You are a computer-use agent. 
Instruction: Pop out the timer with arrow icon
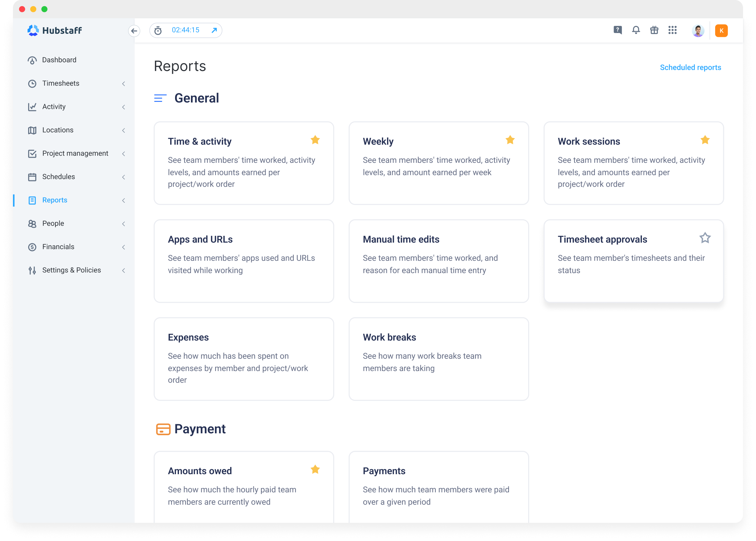pos(214,30)
